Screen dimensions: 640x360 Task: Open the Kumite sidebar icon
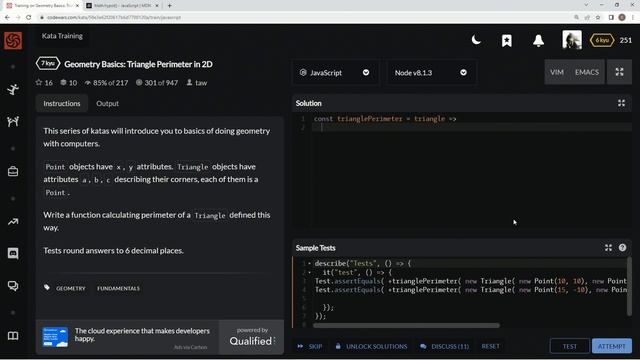click(x=13, y=121)
